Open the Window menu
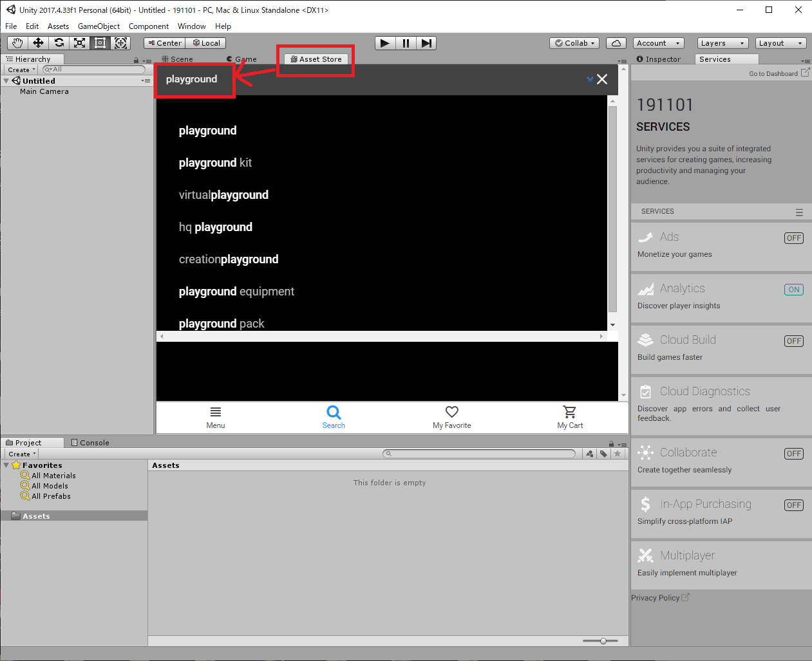 click(192, 26)
